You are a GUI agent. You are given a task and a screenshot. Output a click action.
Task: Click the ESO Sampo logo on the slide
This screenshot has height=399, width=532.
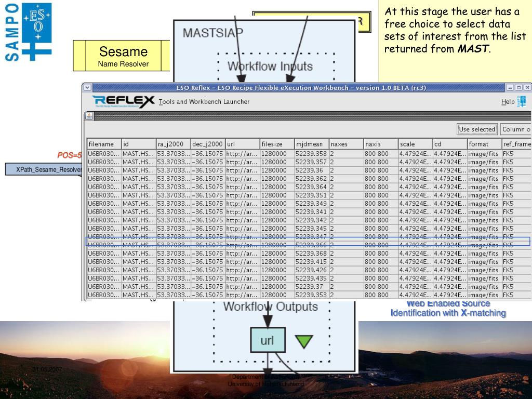click(x=29, y=32)
